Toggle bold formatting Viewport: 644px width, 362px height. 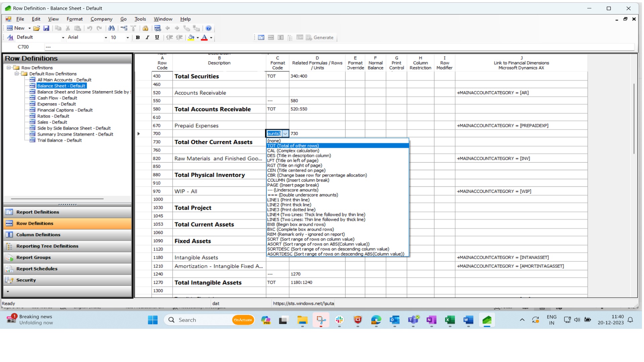pyautogui.click(x=138, y=37)
